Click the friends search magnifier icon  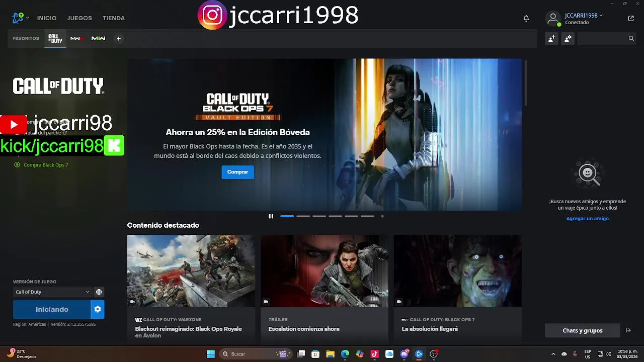coord(631,38)
